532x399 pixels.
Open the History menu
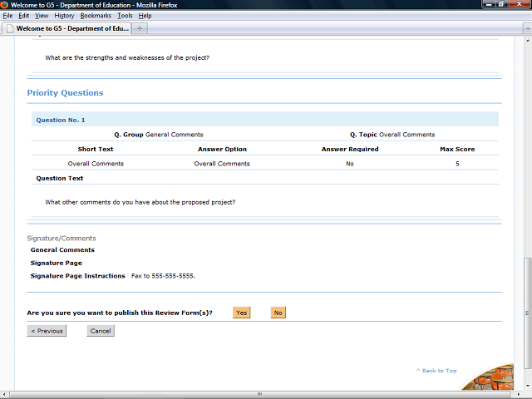click(x=64, y=16)
